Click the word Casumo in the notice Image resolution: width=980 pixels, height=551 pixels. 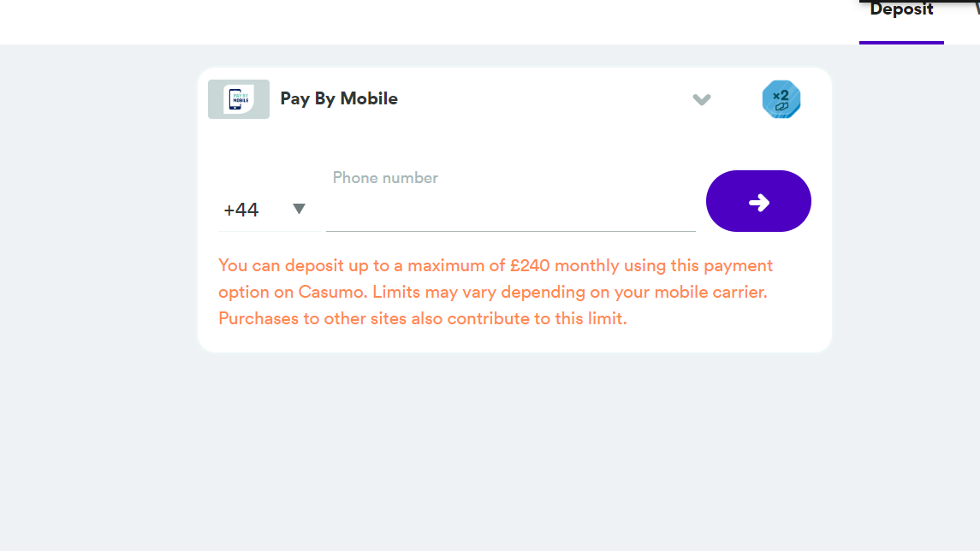coord(333,292)
